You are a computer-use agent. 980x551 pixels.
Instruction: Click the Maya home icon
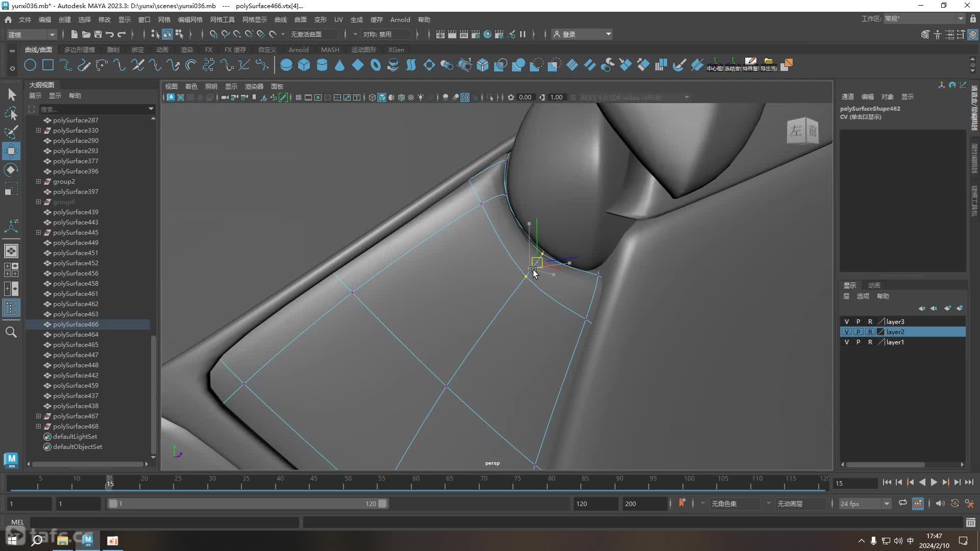(x=8, y=20)
